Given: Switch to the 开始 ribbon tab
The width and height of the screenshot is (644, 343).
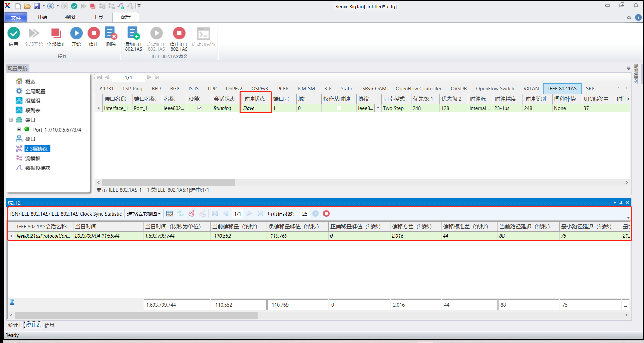Looking at the screenshot, I should [x=42, y=17].
